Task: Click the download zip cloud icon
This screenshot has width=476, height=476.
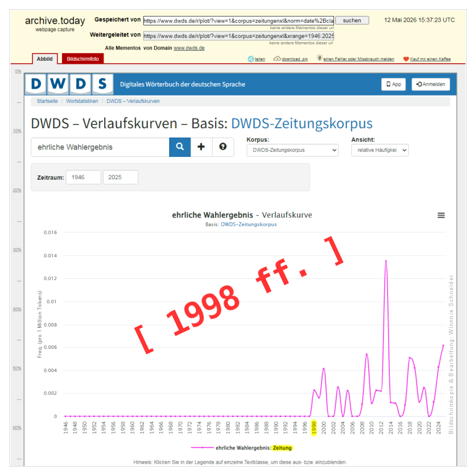Action: (x=277, y=59)
